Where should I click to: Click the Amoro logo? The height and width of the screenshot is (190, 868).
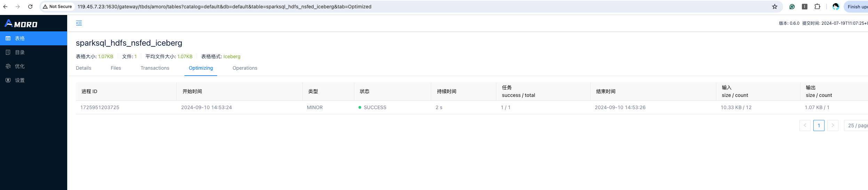click(x=21, y=23)
